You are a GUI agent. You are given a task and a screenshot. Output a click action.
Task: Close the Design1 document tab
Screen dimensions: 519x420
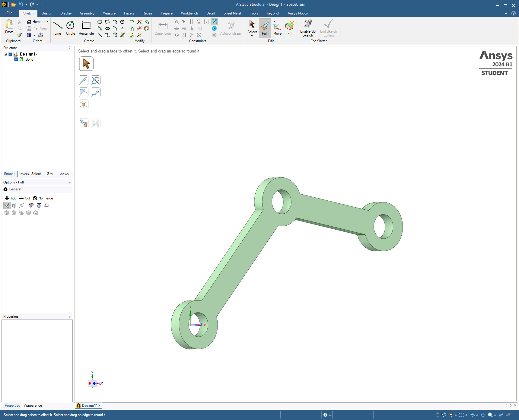(99, 406)
